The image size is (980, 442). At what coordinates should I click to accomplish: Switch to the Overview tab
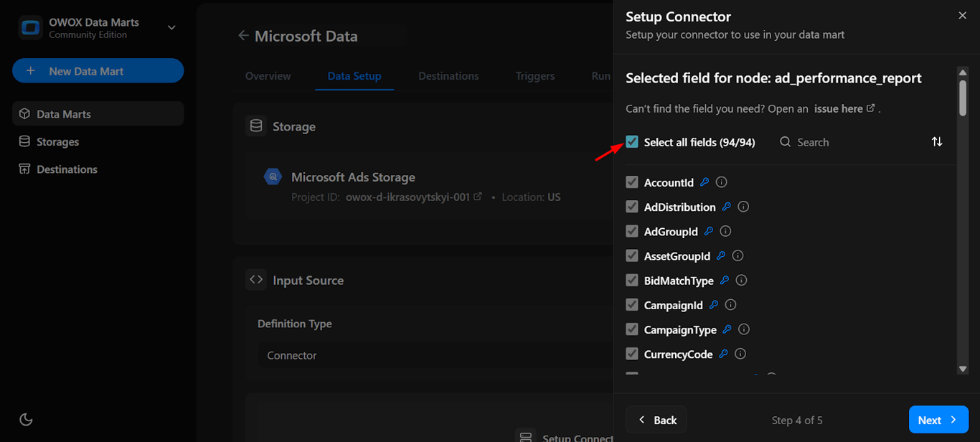(268, 76)
